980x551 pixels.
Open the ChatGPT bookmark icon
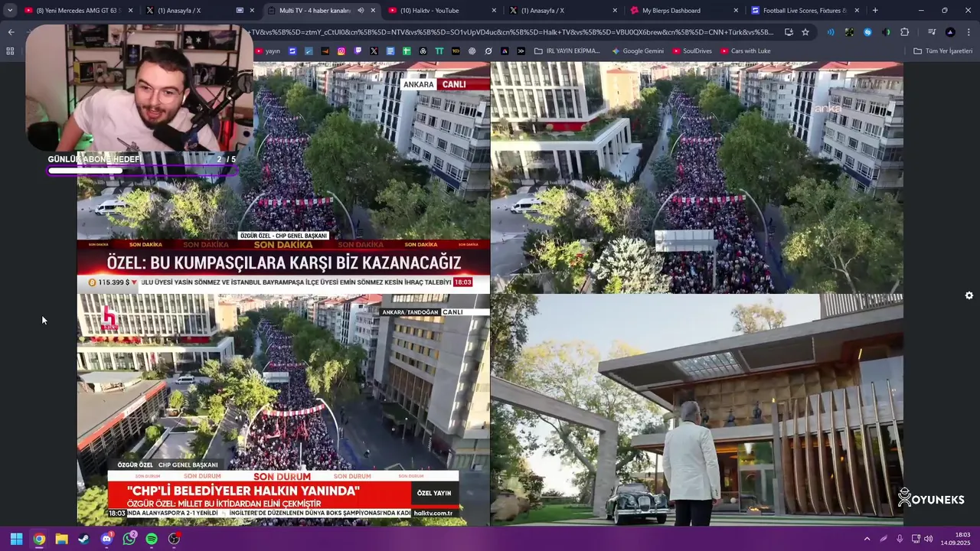472,51
